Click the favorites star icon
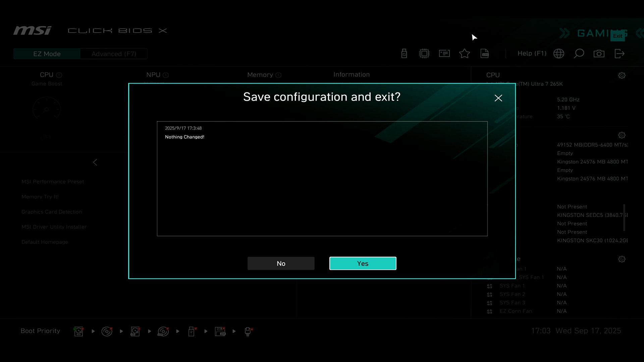This screenshot has width=644, height=362. tap(465, 54)
